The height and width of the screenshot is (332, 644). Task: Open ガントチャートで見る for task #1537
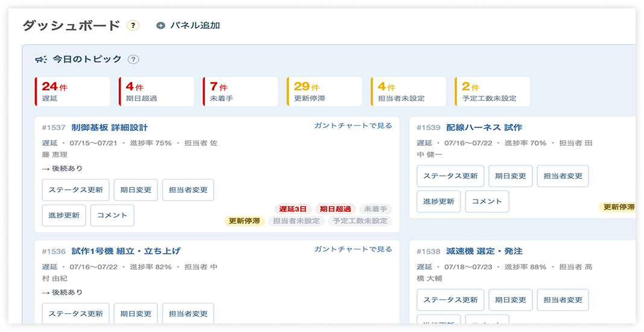[x=353, y=125]
